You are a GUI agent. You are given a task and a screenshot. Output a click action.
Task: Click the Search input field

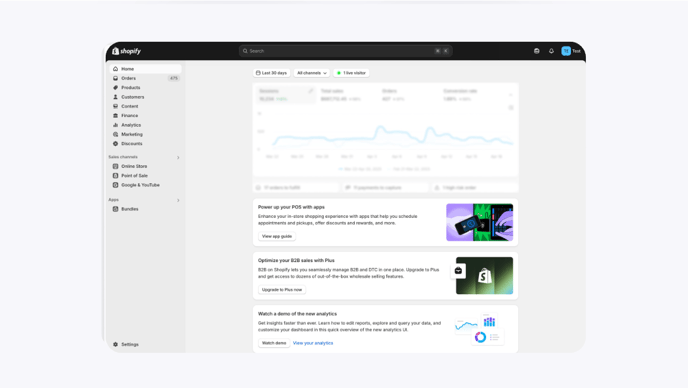[x=346, y=51]
